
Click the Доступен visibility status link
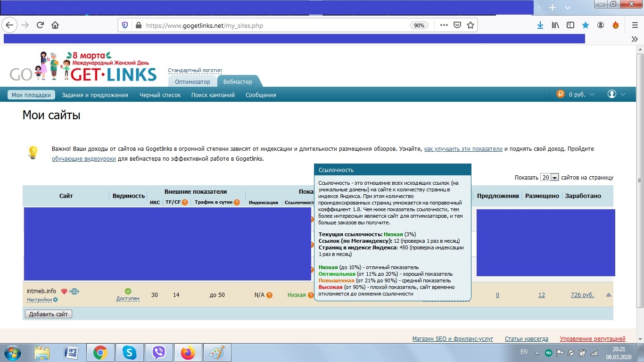point(128,298)
